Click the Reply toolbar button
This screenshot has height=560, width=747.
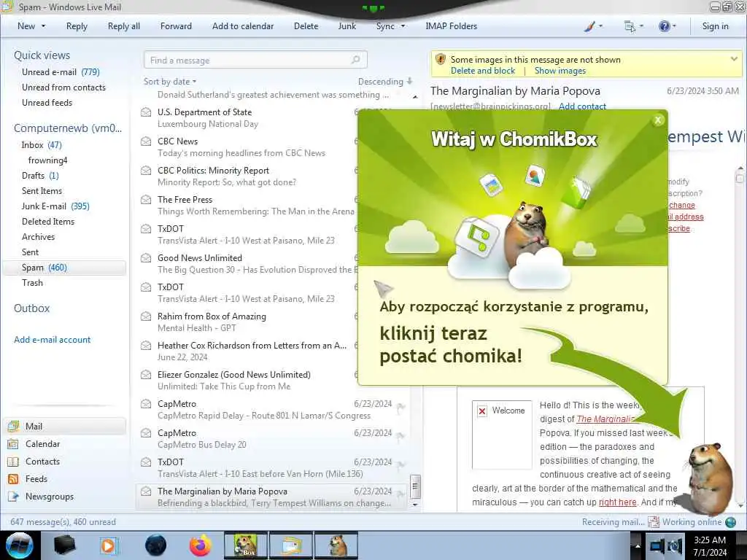click(x=77, y=26)
